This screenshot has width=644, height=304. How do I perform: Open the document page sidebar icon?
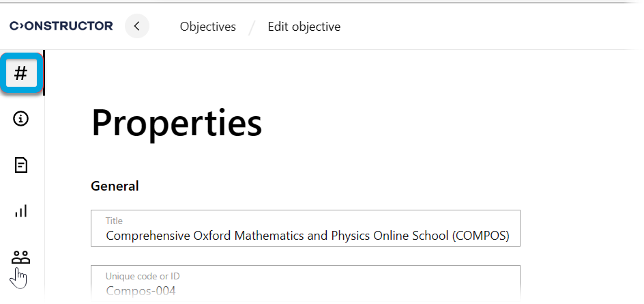21,165
